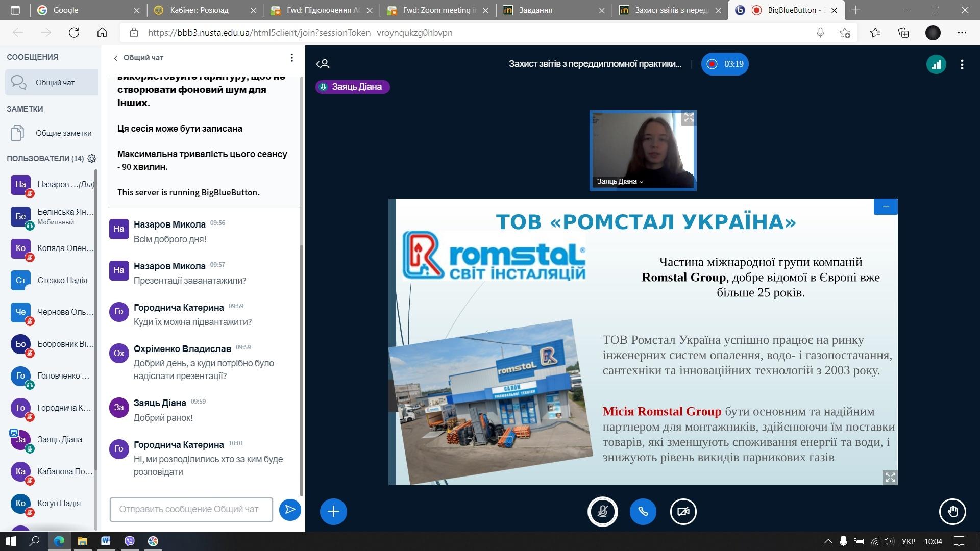Open the Общий чат conversation
Image resolution: width=980 pixels, height=551 pixels.
tap(52, 82)
